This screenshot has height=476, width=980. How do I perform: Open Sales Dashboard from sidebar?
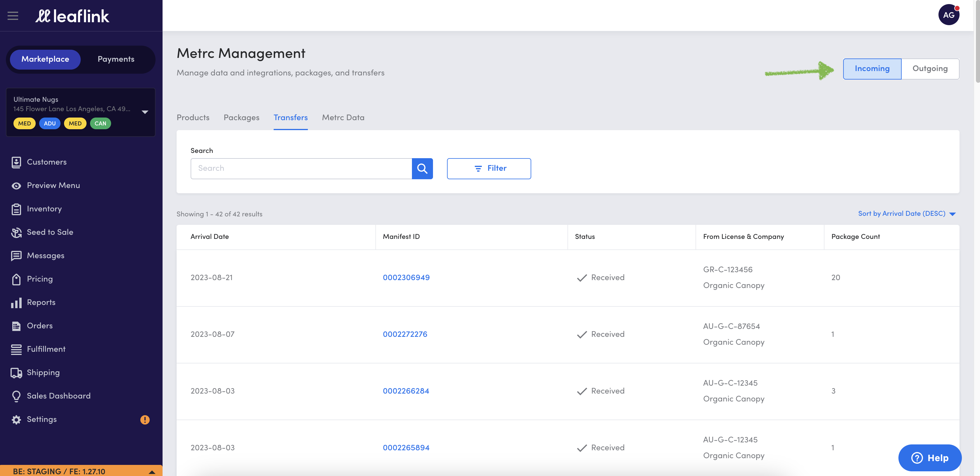pyautogui.click(x=58, y=396)
